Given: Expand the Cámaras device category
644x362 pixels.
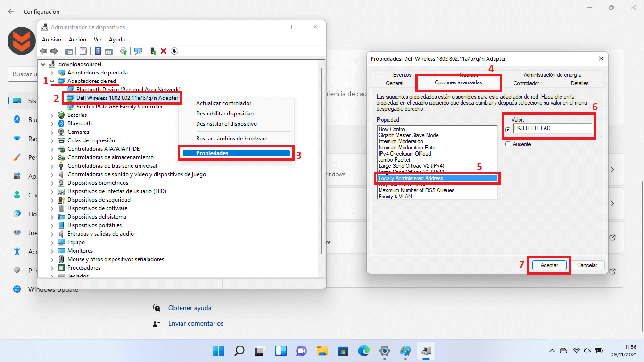Looking at the screenshot, I should coord(52,132).
